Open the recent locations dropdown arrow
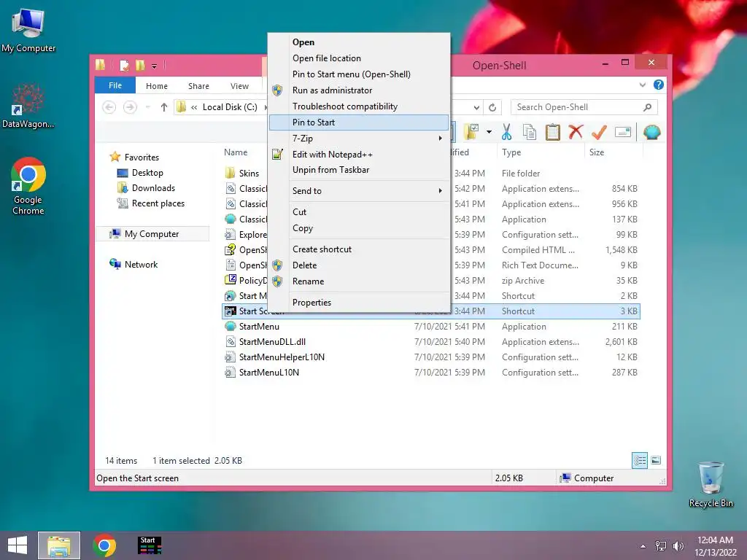747x560 pixels. pos(147,107)
